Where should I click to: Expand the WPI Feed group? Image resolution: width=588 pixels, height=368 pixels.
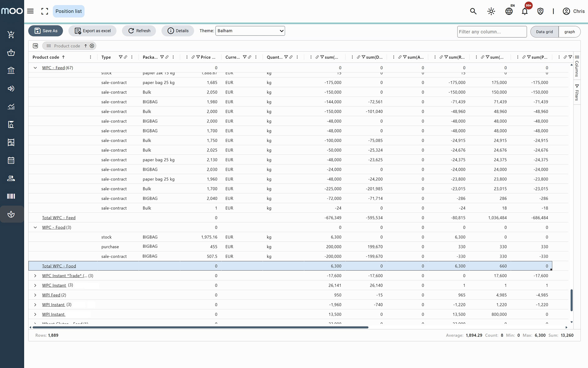click(35, 295)
